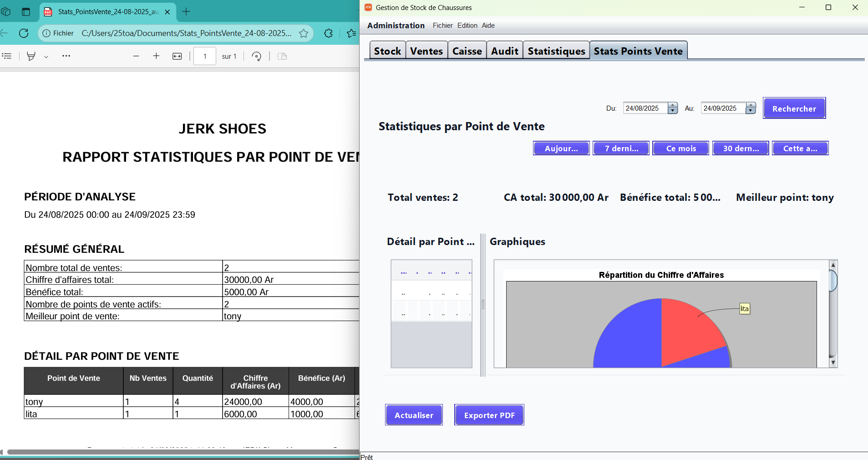Select the PDF highlighter tool
The width and height of the screenshot is (868, 460).
pos(31,56)
